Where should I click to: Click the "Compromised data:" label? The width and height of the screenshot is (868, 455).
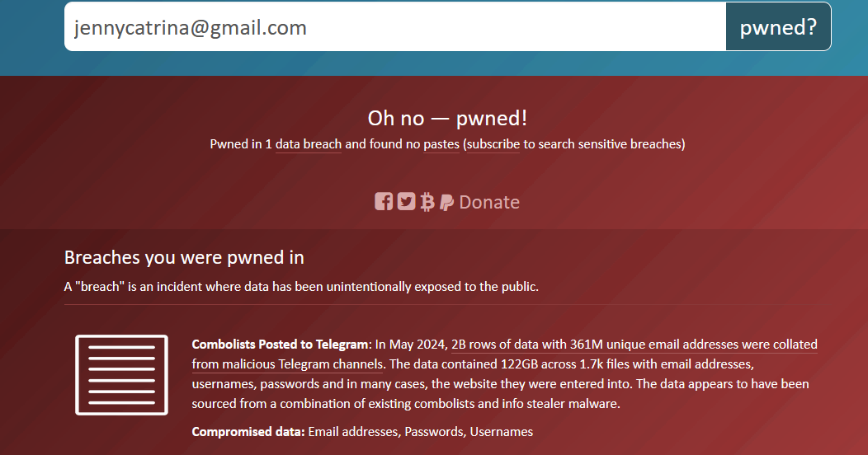[x=248, y=431]
